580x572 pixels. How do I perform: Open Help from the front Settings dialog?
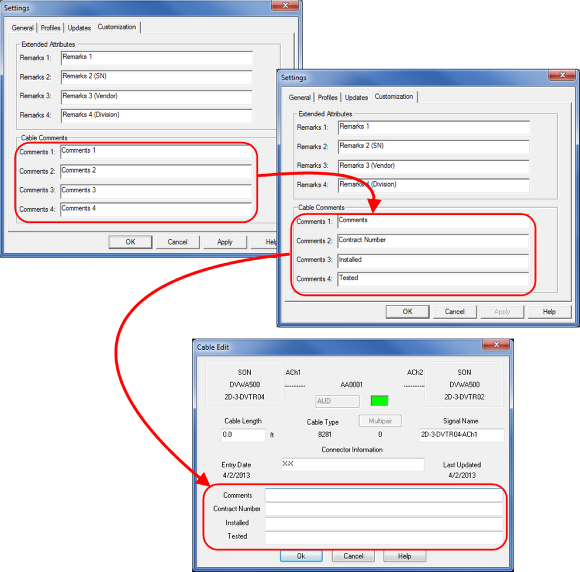pyautogui.click(x=549, y=312)
